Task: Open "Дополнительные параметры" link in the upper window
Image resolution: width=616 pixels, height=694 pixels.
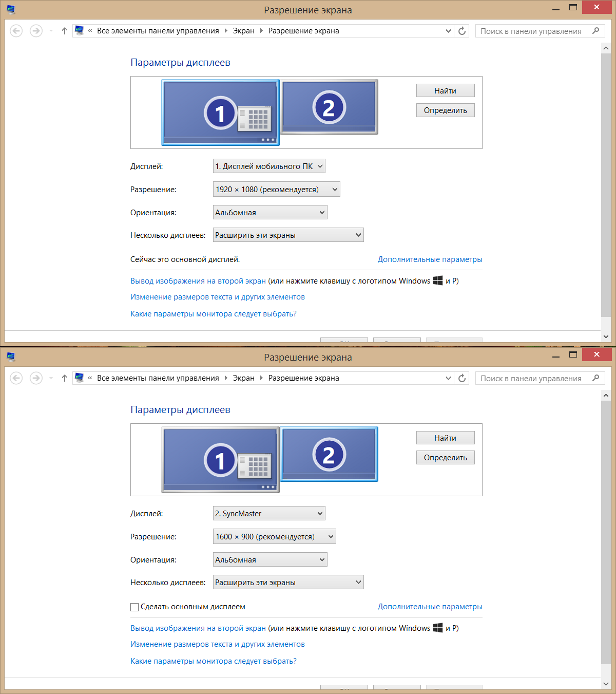Action: [430, 259]
